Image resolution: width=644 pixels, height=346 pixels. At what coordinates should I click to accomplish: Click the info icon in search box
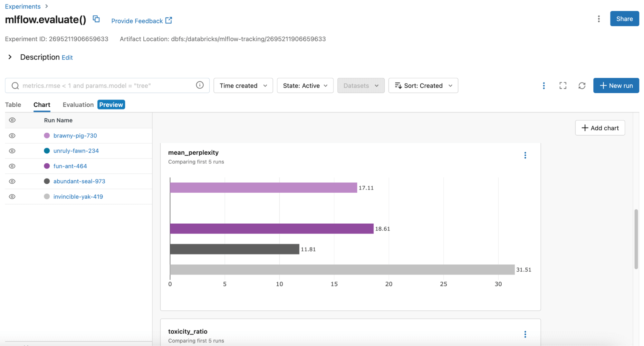point(200,85)
